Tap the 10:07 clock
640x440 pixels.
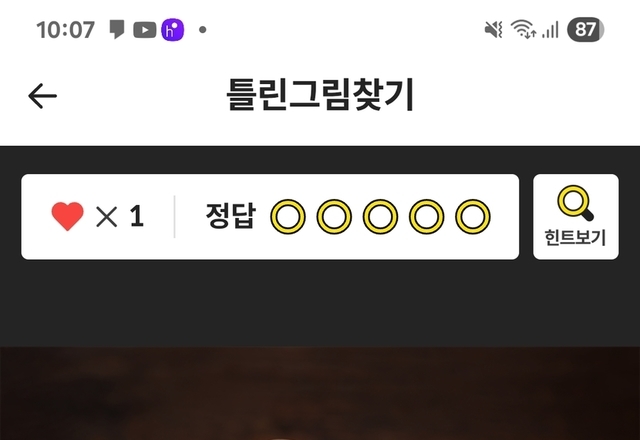click(x=65, y=30)
